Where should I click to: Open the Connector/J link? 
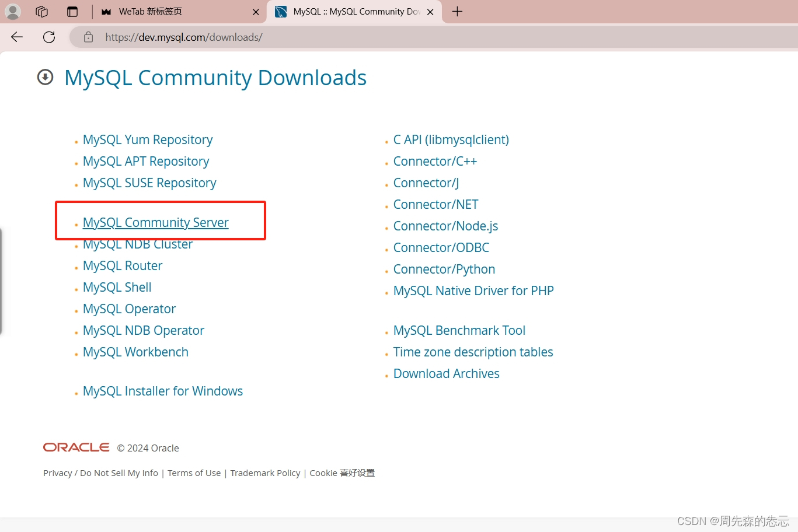coord(426,183)
